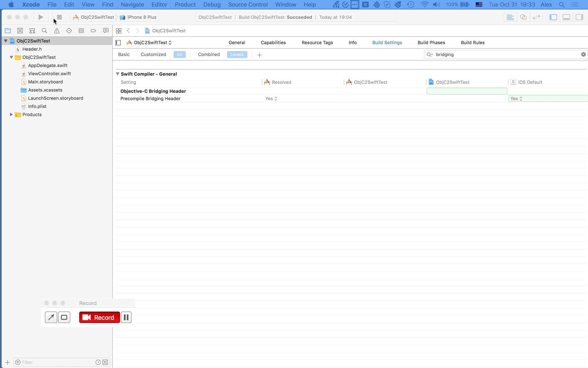This screenshot has width=588, height=368.
Task: Add a new file with the plus button
Action: (x=7, y=362)
